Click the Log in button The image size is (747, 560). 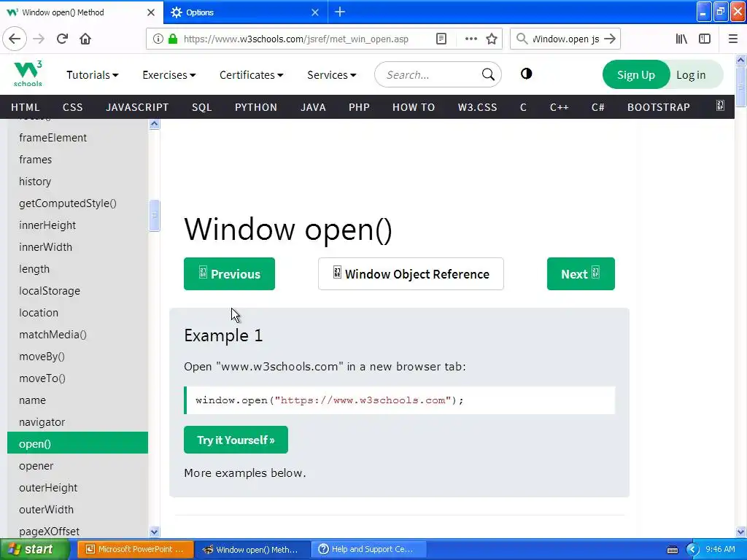coord(691,75)
